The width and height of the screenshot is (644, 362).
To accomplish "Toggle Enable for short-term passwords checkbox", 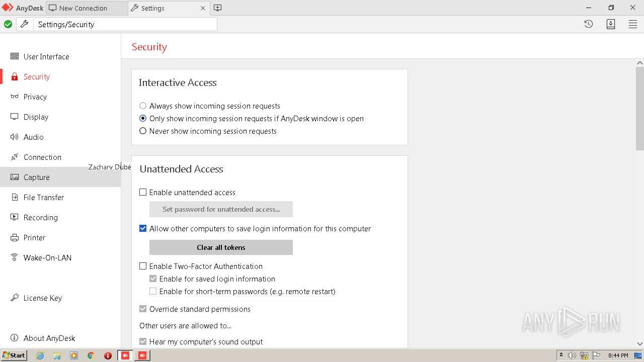I will 153,291.
